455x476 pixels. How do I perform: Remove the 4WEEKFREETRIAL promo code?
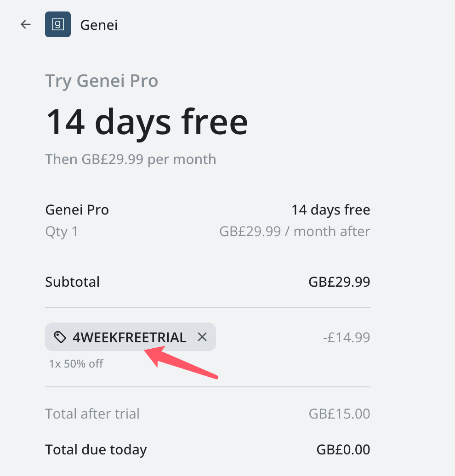(x=202, y=337)
